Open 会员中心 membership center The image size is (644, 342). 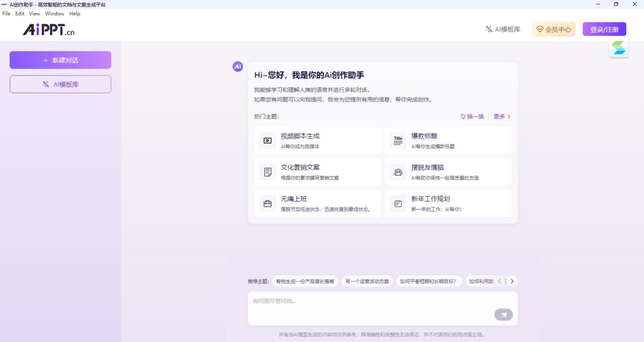[553, 29]
